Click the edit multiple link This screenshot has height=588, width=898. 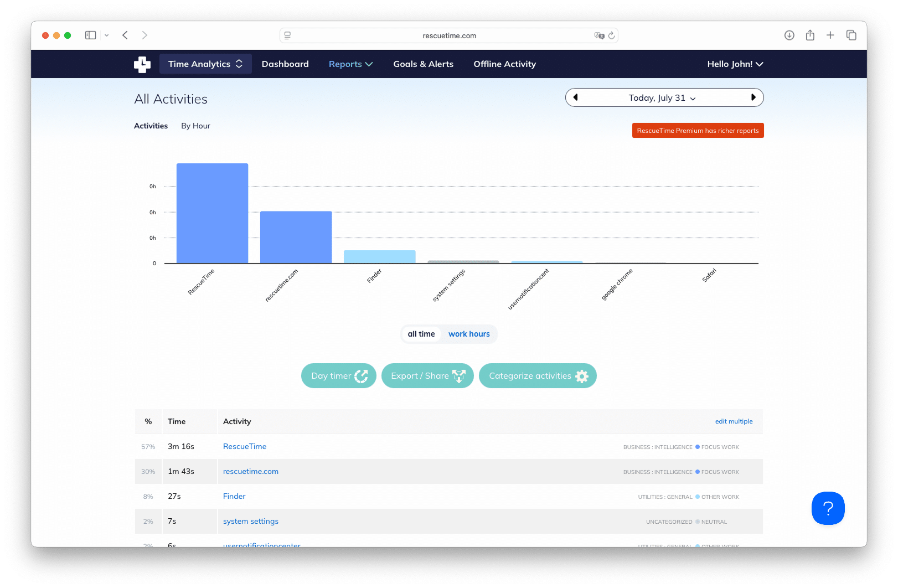734,421
